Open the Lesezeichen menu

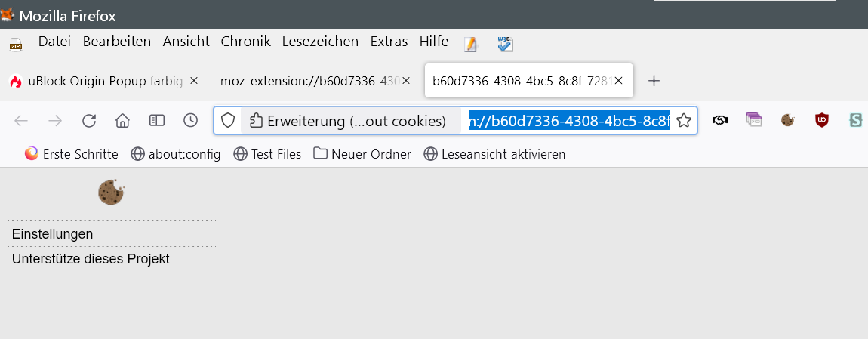(320, 42)
